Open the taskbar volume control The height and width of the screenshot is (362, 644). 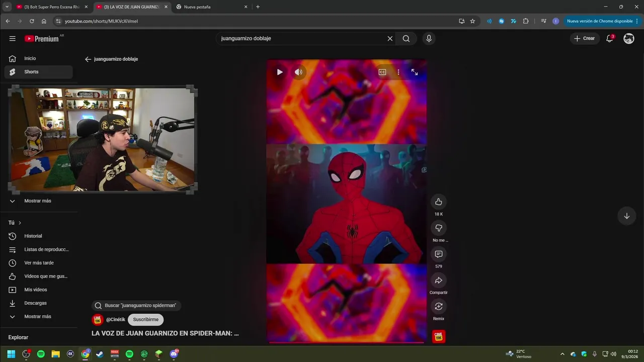coord(613,354)
